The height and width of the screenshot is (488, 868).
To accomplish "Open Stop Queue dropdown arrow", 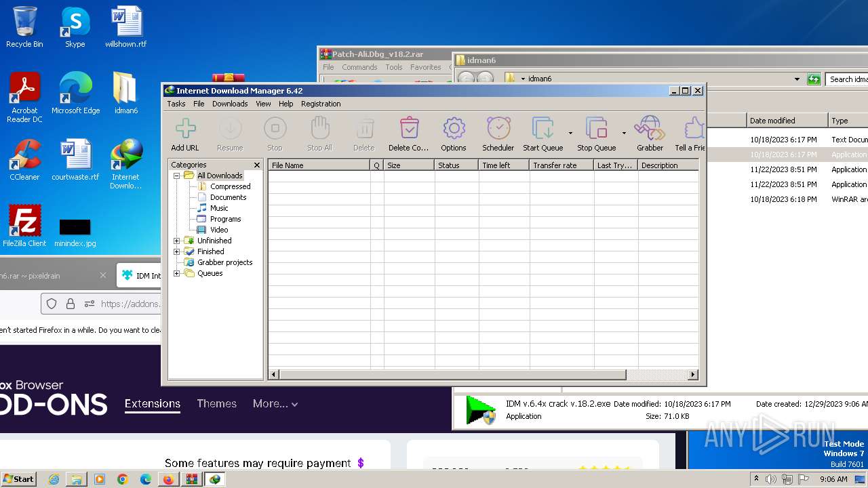I will pos(624,134).
